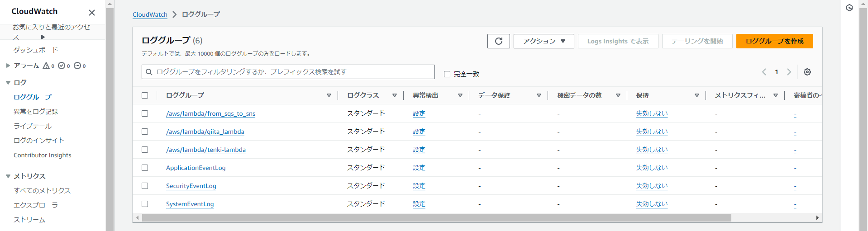Click the refresh log groups icon button
This screenshot has height=231, width=868.
[499, 41]
